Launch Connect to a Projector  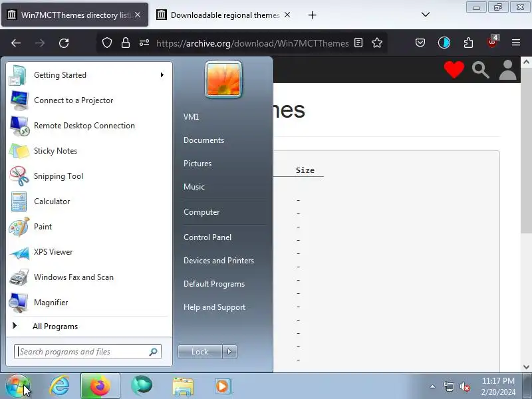(x=88, y=100)
